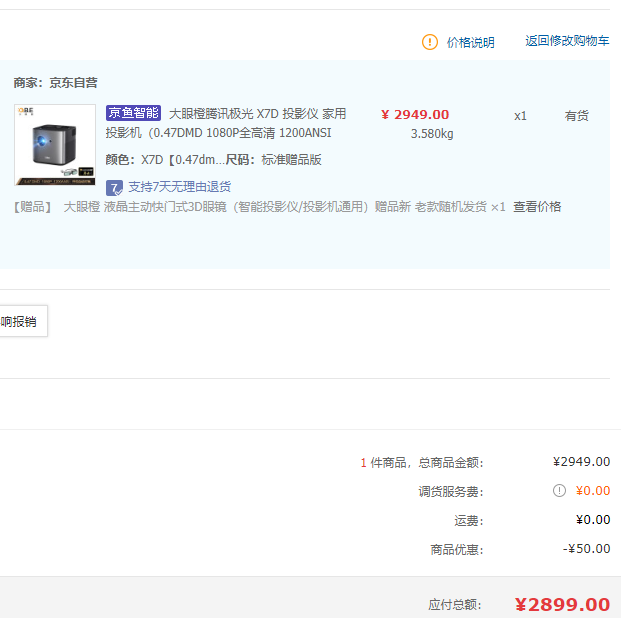
Task: Click the total goods amount ¥2949.00
Action: [581, 462]
